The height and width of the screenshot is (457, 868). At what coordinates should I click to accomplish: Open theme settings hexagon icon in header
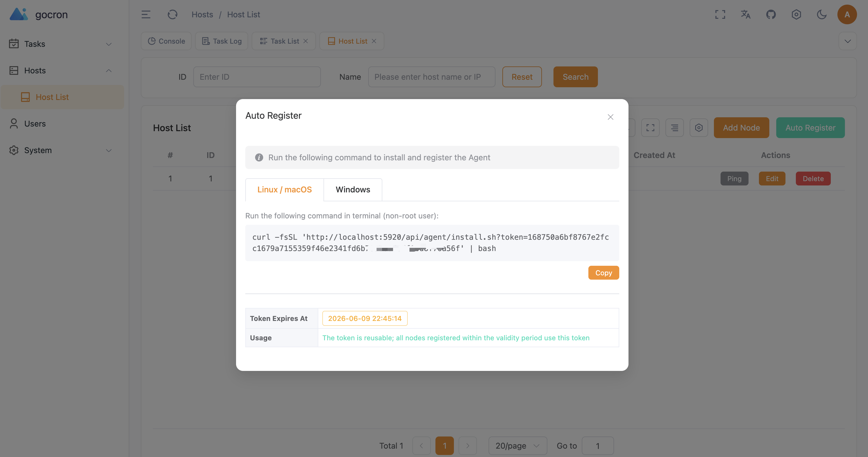click(x=796, y=14)
